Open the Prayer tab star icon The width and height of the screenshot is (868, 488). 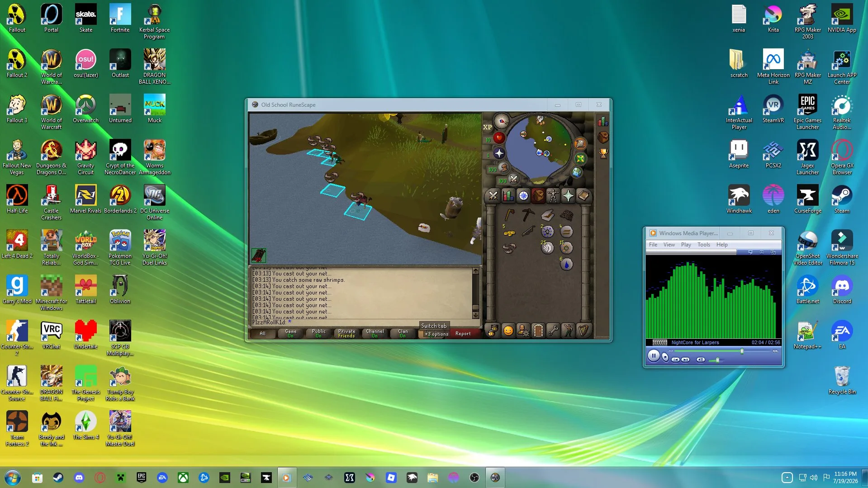pos(568,196)
